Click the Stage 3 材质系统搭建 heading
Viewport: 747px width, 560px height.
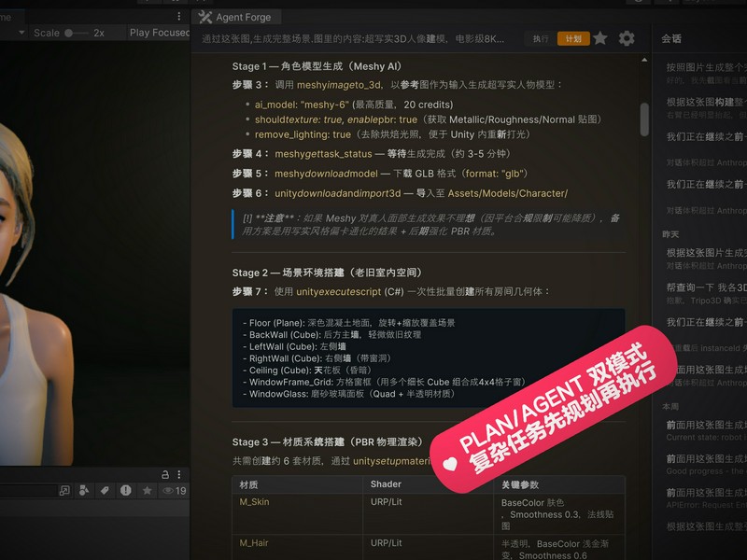pyautogui.click(x=328, y=441)
